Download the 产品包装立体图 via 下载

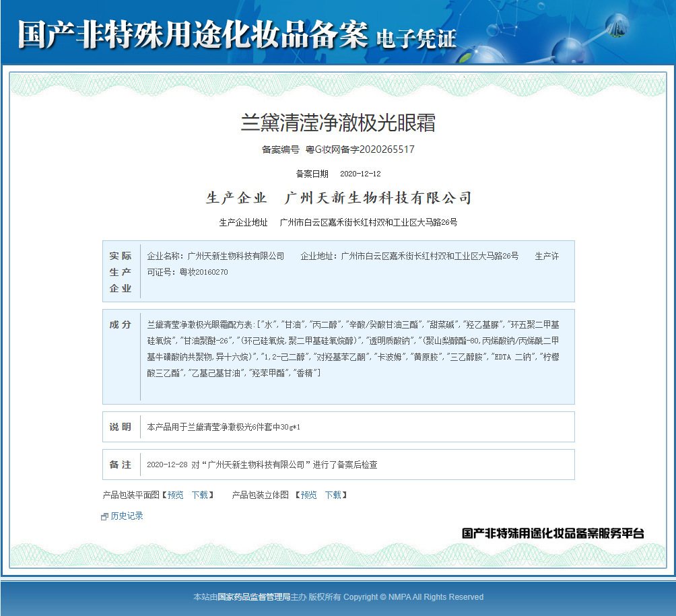(x=333, y=495)
